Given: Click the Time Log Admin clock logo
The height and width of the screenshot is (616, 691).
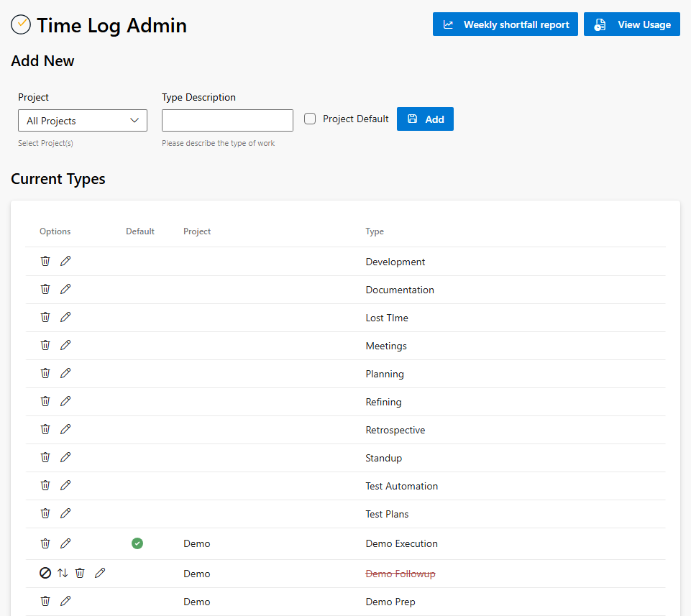Looking at the screenshot, I should [x=21, y=24].
